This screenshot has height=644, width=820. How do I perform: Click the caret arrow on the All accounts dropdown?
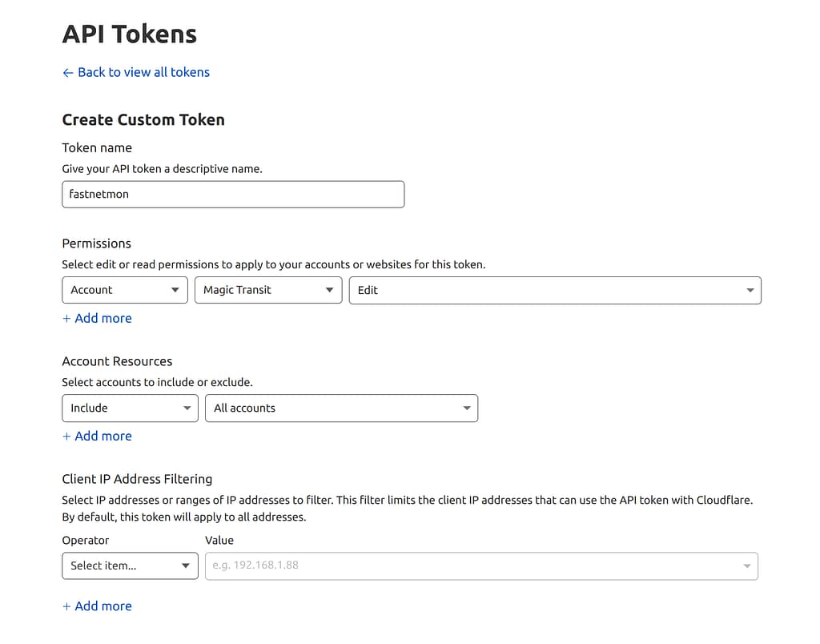tap(467, 408)
